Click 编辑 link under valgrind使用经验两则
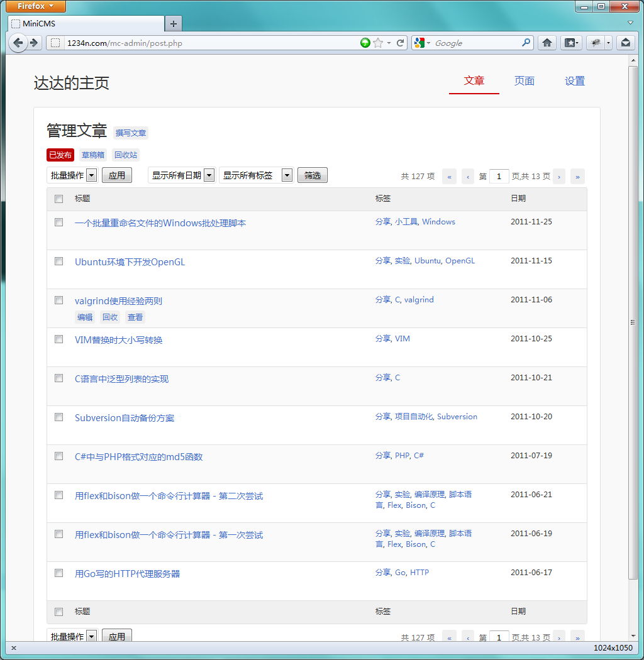This screenshot has height=660, width=644. pos(85,317)
